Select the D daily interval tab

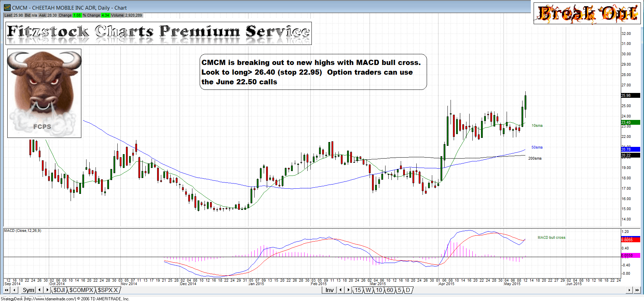(408, 290)
